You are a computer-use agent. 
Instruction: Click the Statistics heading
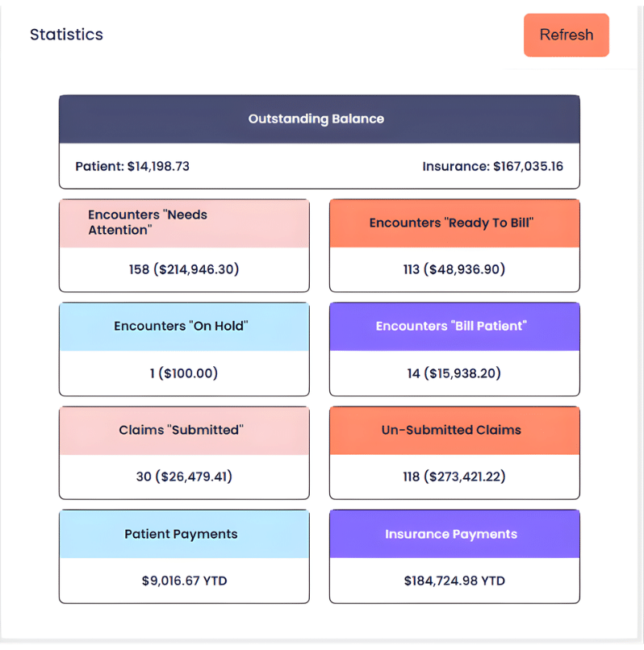click(66, 35)
